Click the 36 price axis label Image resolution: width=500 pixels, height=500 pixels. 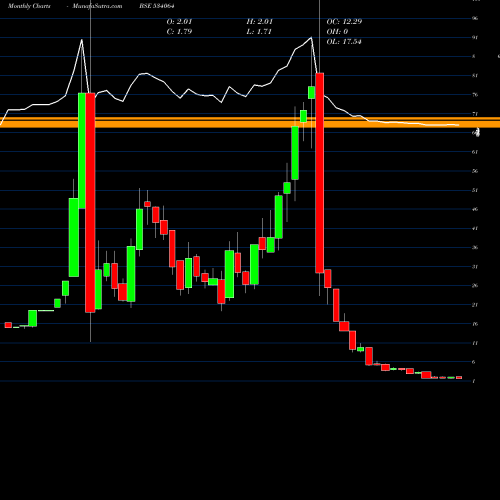pyautogui.click(x=475, y=247)
